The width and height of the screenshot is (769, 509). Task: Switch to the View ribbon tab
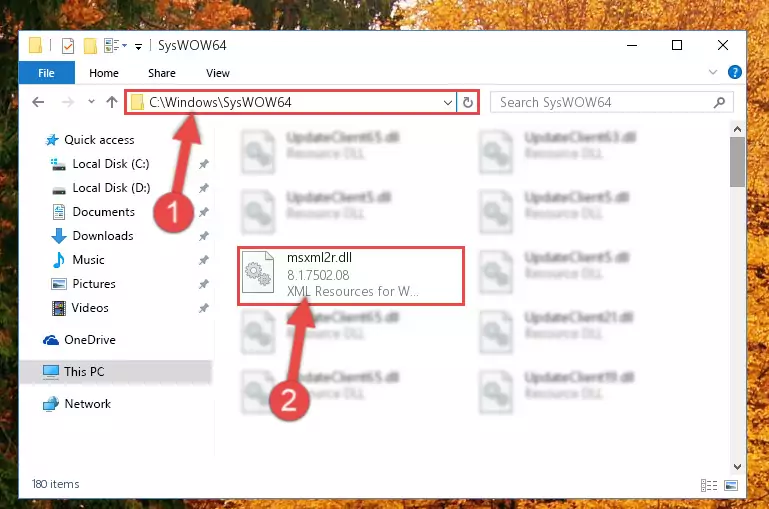point(218,73)
